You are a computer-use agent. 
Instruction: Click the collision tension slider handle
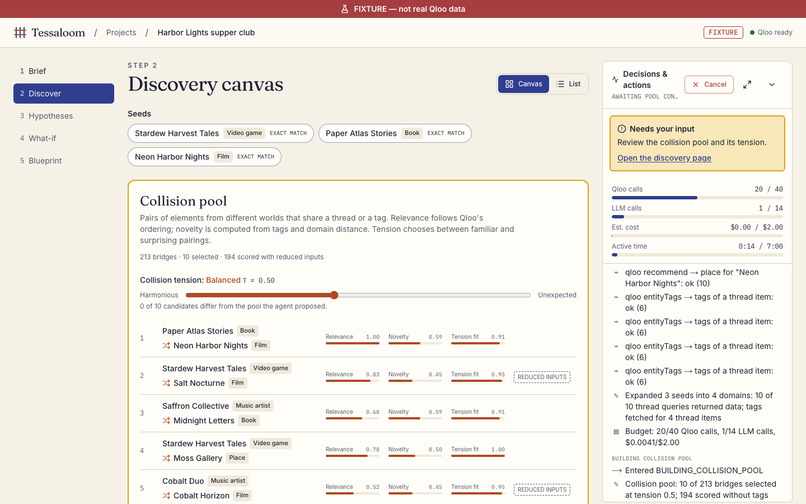click(x=334, y=295)
